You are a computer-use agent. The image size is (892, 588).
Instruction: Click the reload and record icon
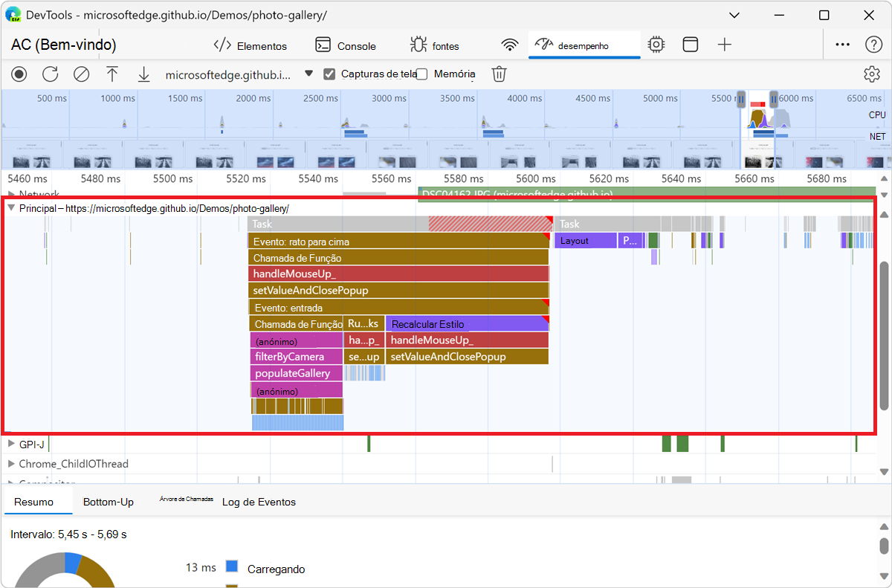pyautogui.click(x=50, y=74)
